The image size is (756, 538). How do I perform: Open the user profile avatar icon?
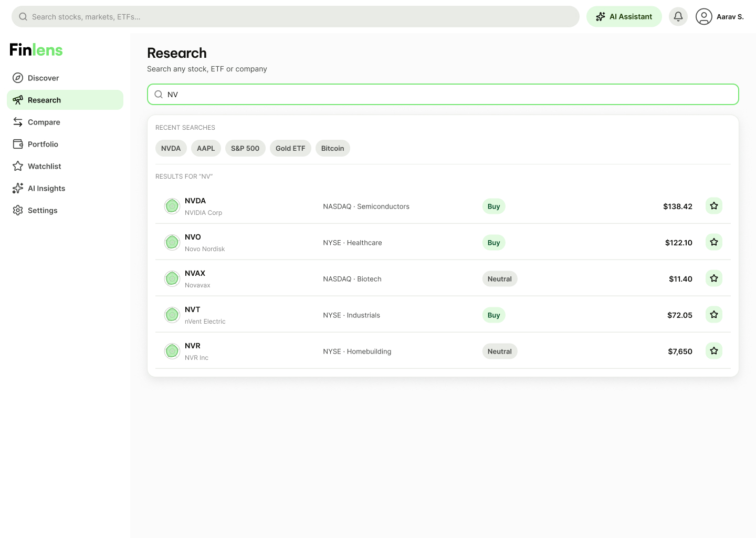[704, 17]
